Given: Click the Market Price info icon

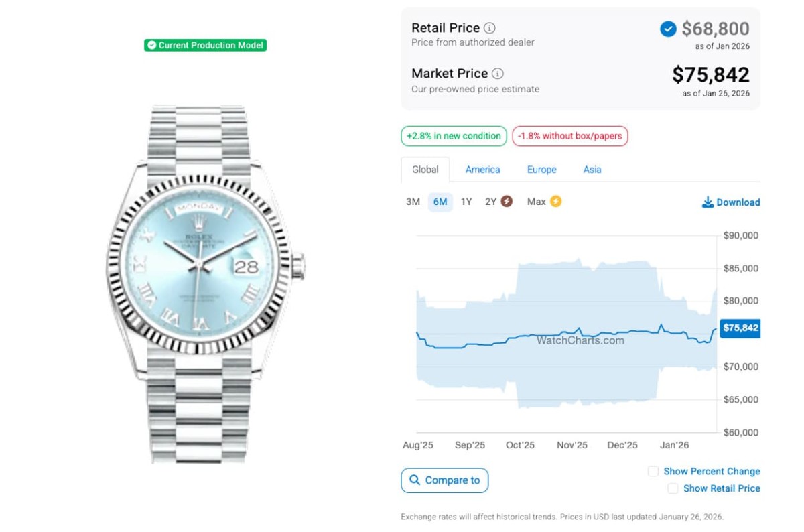Looking at the screenshot, I should coord(497,74).
